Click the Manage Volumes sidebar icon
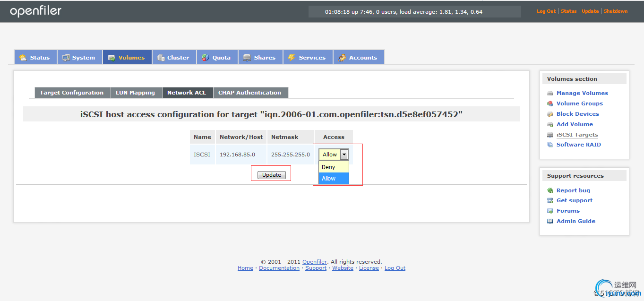This screenshot has height=301, width=644. click(550, 93)
